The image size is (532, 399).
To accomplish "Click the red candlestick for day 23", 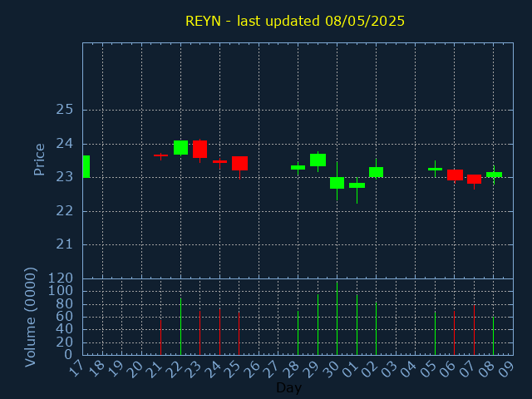I will coord(199,150).
